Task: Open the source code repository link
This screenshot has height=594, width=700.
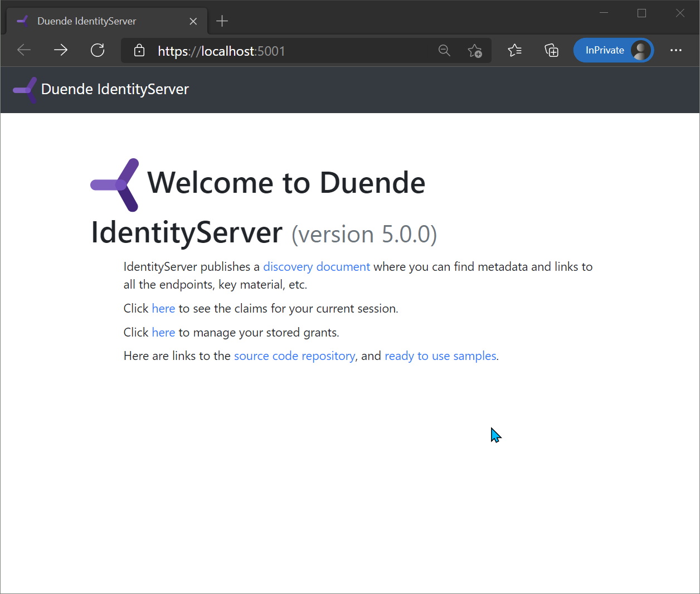Action: pyautogui.click(x=294, y=356)
